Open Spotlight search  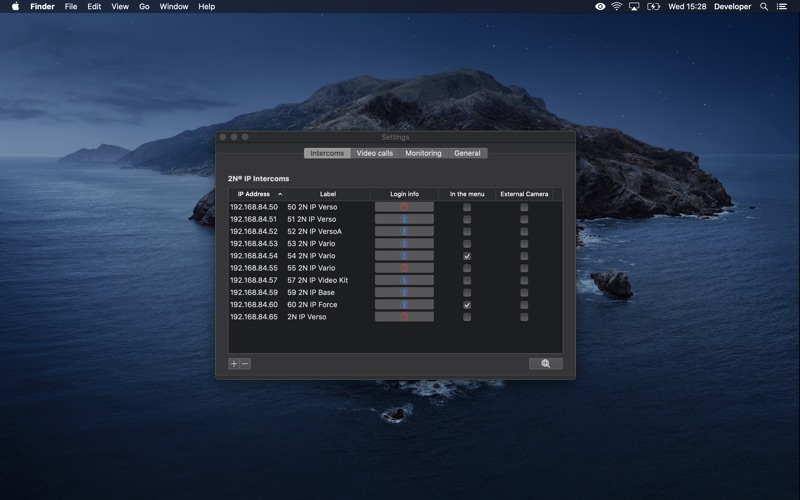764,7
